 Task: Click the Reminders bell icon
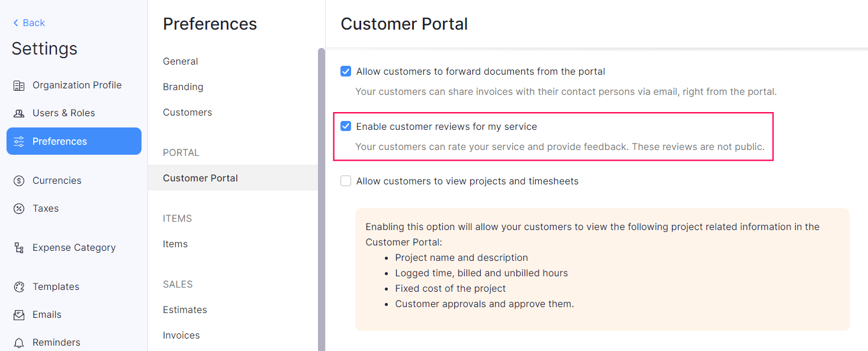[x=19, y=343]
